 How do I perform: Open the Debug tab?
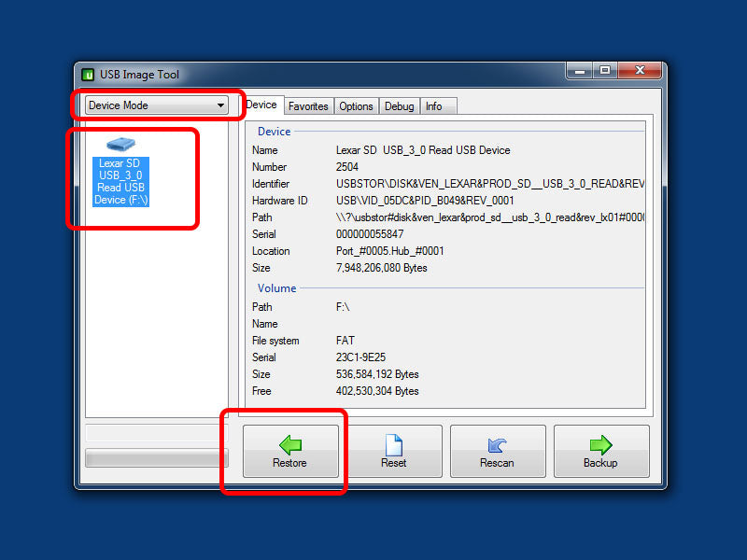click(400, 106)
